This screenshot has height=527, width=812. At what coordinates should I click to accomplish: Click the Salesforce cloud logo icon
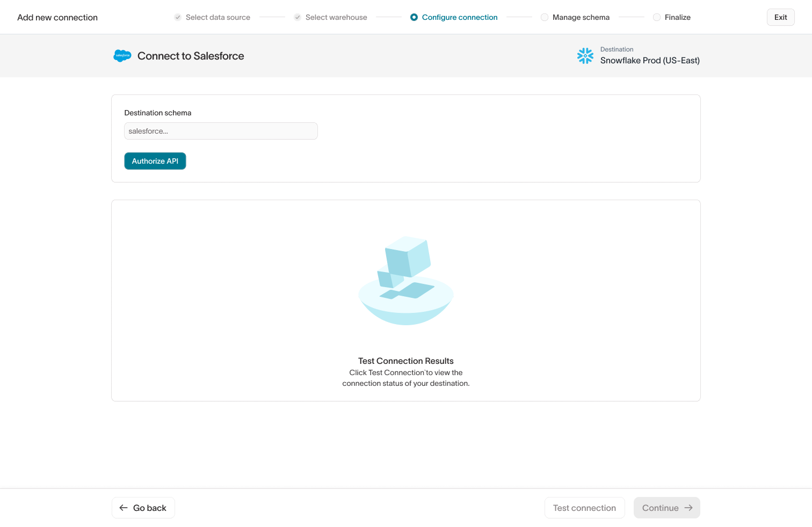(x=122, y=56)
